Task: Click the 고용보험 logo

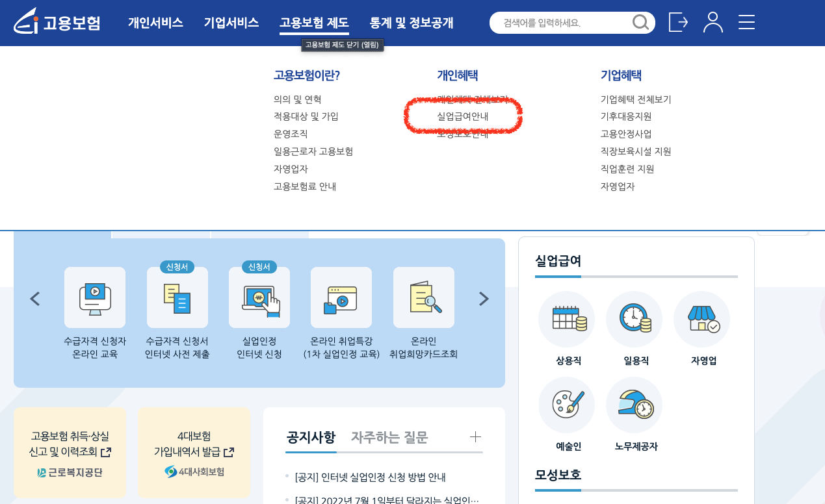Action: point(57,21)
